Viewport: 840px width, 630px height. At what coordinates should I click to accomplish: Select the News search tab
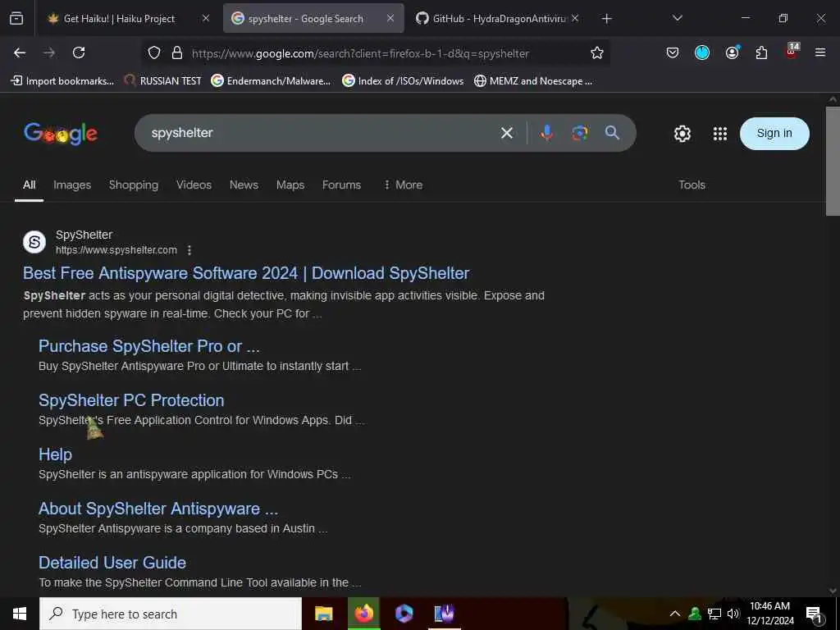pyautogui.click(x=244, y=185)
